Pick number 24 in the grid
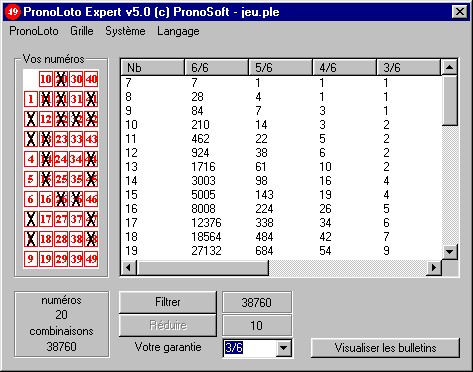This screenshot has width=473, height=372. (61, 159)
